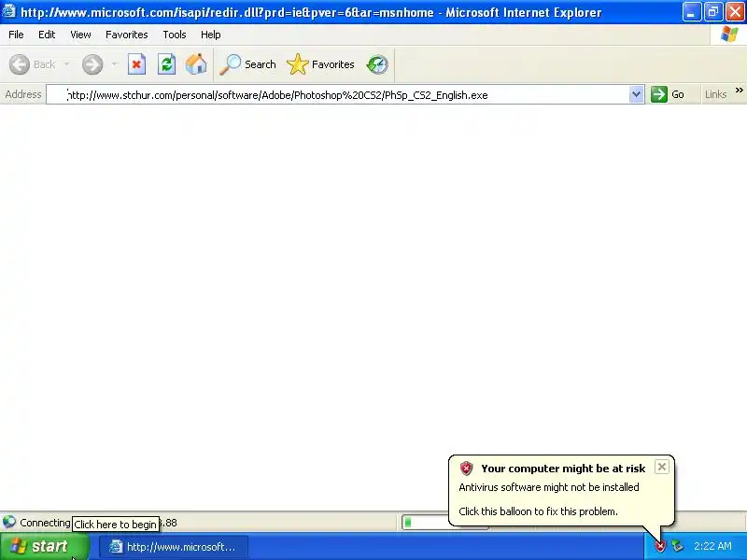The height and width of the screenshot is (560, 747).
Task: Click 'Antivirus software might not be installed' text
Action: pyautogui.click(x=549, y=487)
